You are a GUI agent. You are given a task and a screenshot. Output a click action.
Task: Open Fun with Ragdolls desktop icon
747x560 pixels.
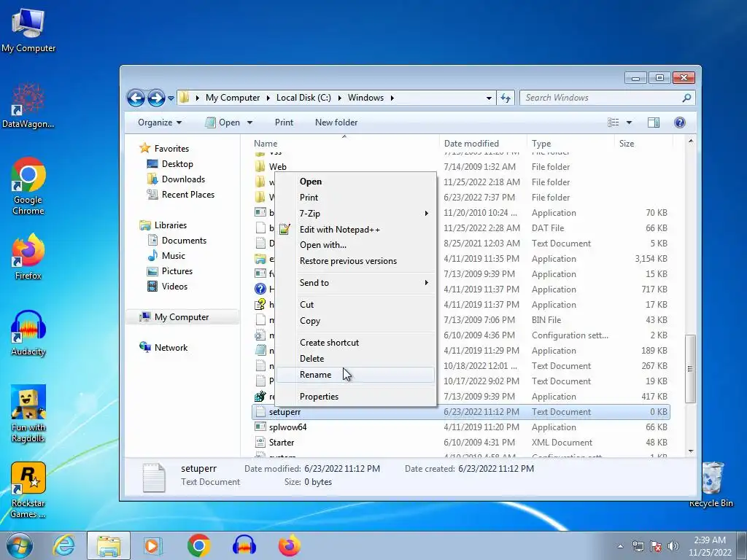(x=28, y=413)
